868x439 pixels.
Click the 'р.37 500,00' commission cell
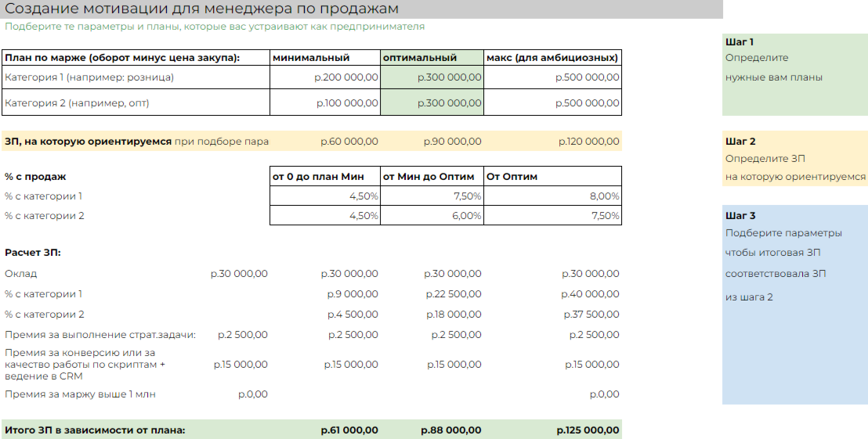point(591,315)
